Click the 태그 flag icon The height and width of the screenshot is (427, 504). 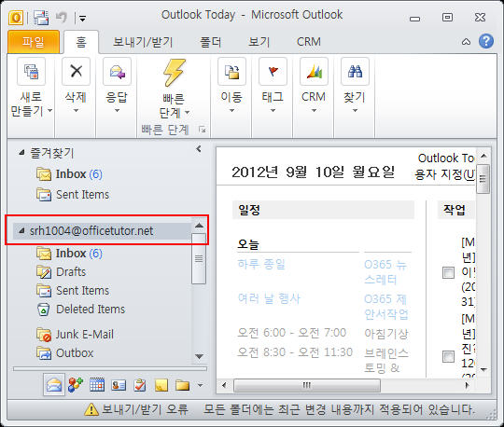(273, 71)
